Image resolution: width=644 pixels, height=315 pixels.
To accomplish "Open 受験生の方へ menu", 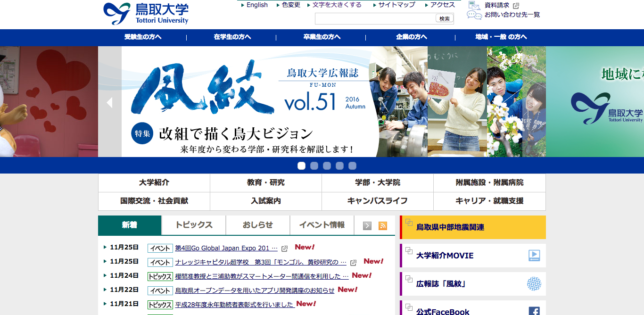I will click(x=143, y=37).
